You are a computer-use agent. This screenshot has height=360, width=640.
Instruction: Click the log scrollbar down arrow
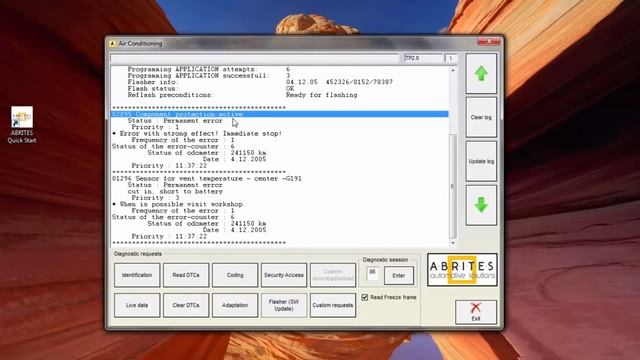453,243
